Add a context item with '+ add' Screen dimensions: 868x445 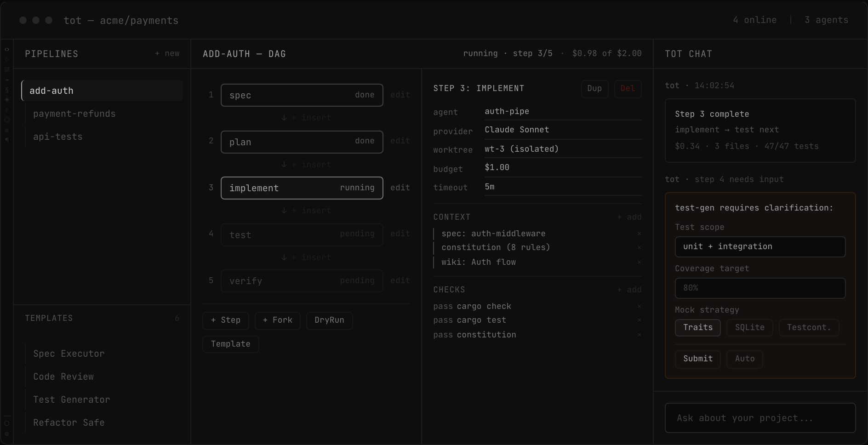point(629,217)
